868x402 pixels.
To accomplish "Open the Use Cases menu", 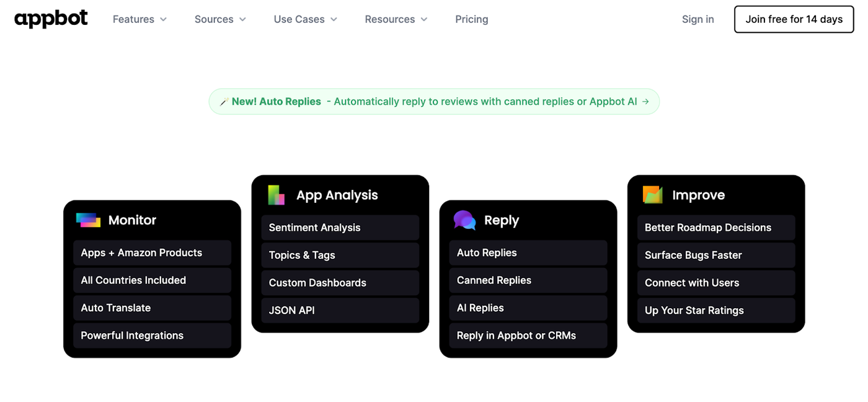I will click(306, 19).
